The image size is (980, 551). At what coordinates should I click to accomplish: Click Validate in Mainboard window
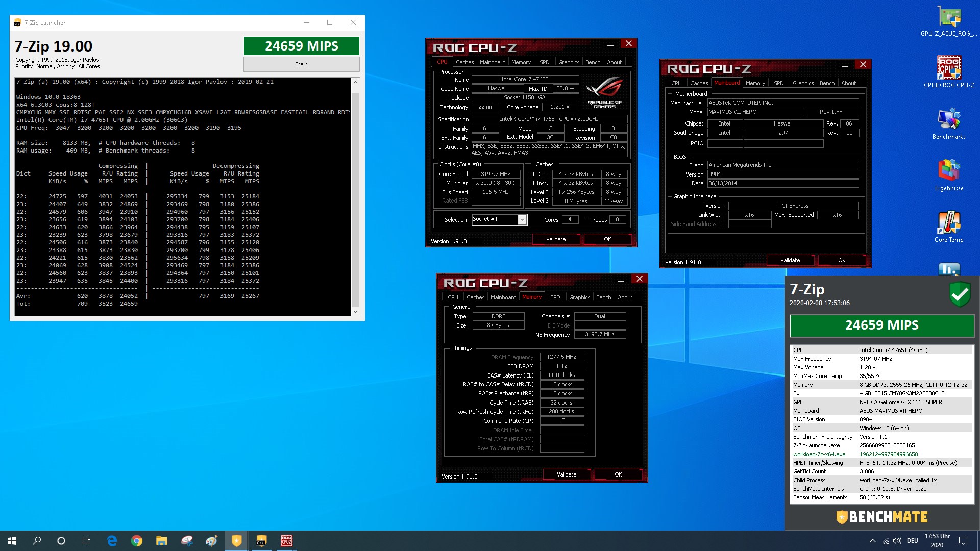pyautogui.click(x=790, y=260)
